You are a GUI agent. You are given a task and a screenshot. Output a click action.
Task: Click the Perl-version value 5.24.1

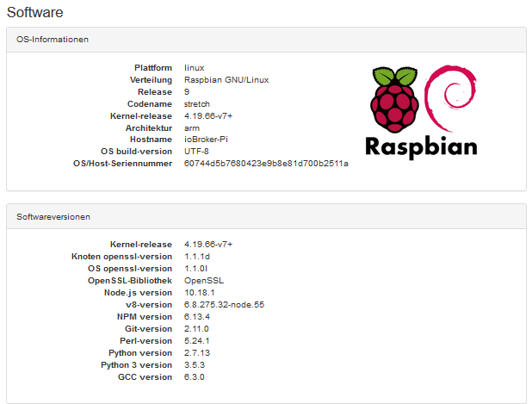[197, 341]
